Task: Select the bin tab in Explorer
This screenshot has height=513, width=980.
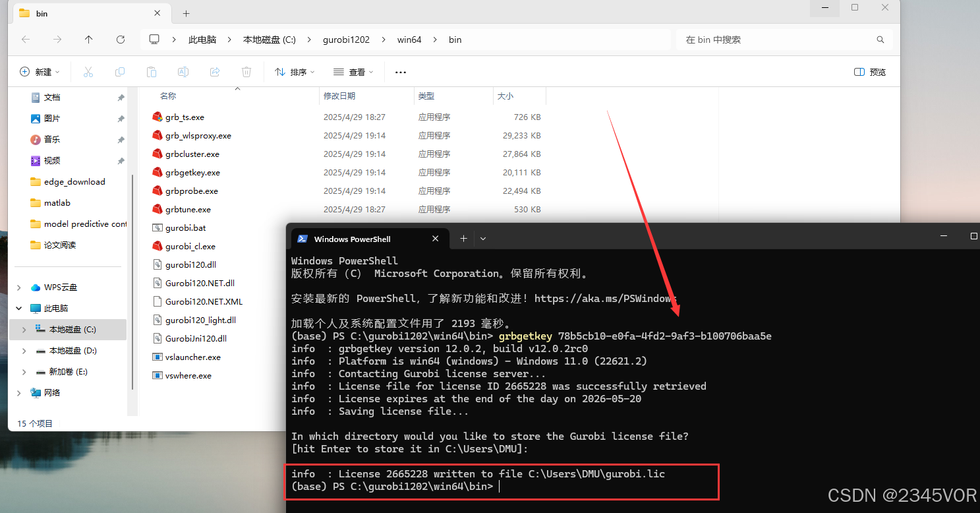Action: pos(91,13)
